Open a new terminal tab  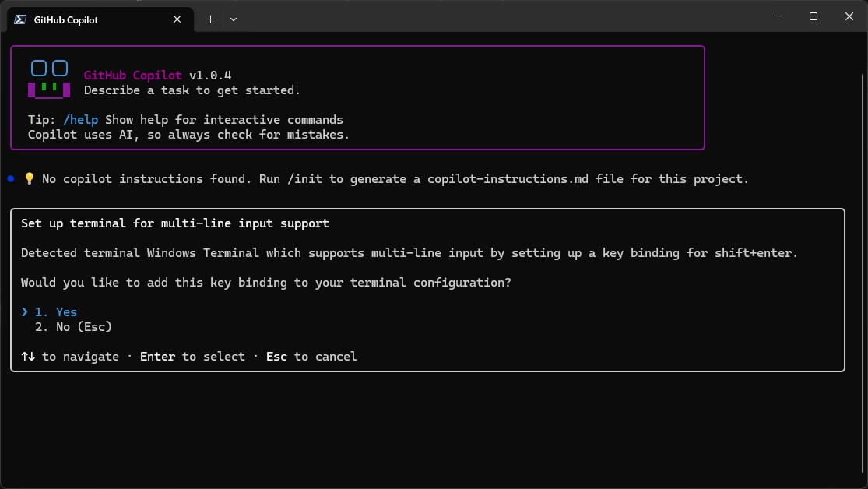[210, 19]
